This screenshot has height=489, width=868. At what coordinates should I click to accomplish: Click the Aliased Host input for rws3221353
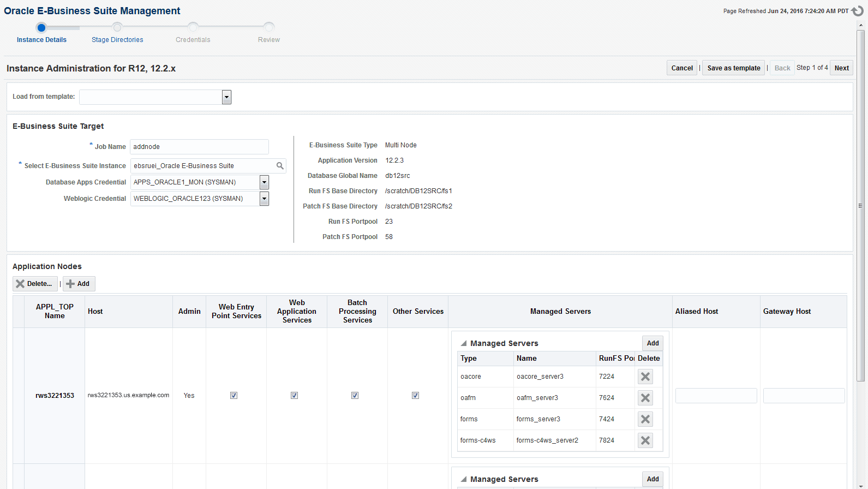[x=716, y=396]
